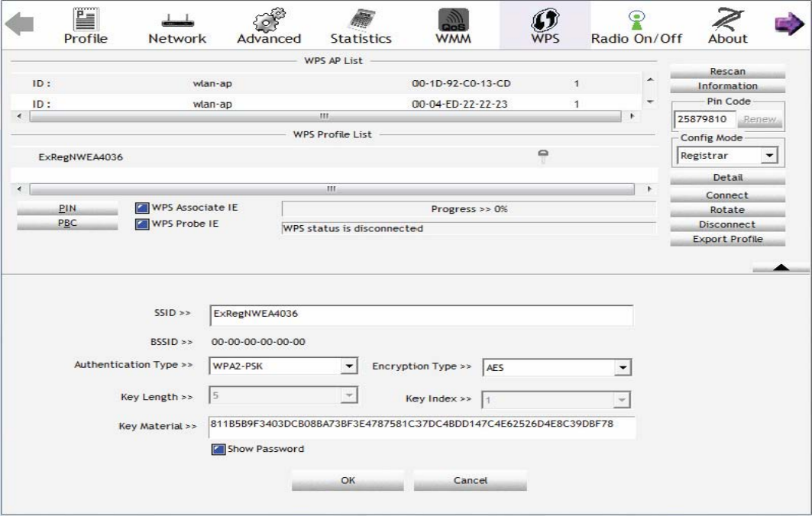Screen dimensions: 812x516
Task: Click the Connect button
Action: [x=727, y=195]
